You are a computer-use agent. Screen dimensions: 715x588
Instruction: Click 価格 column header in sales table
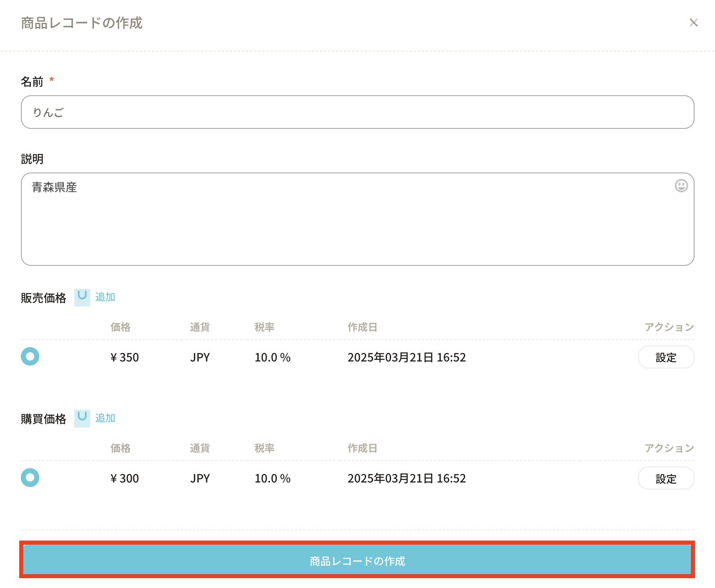(120, 327)
